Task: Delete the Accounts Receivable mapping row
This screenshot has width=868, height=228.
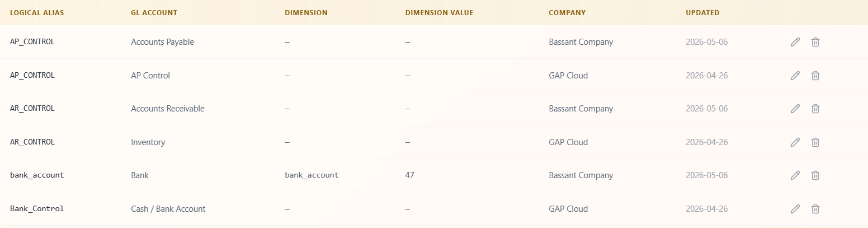Action: 815,109
